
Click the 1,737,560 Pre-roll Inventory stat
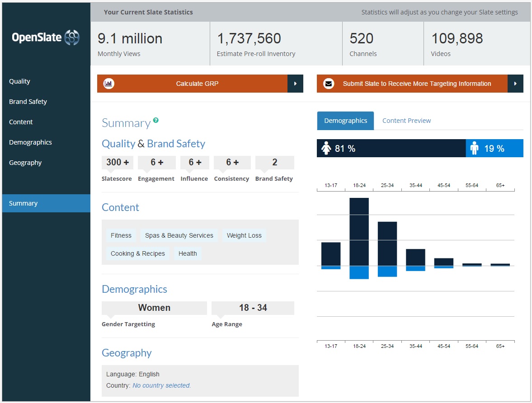coord(276,44)
